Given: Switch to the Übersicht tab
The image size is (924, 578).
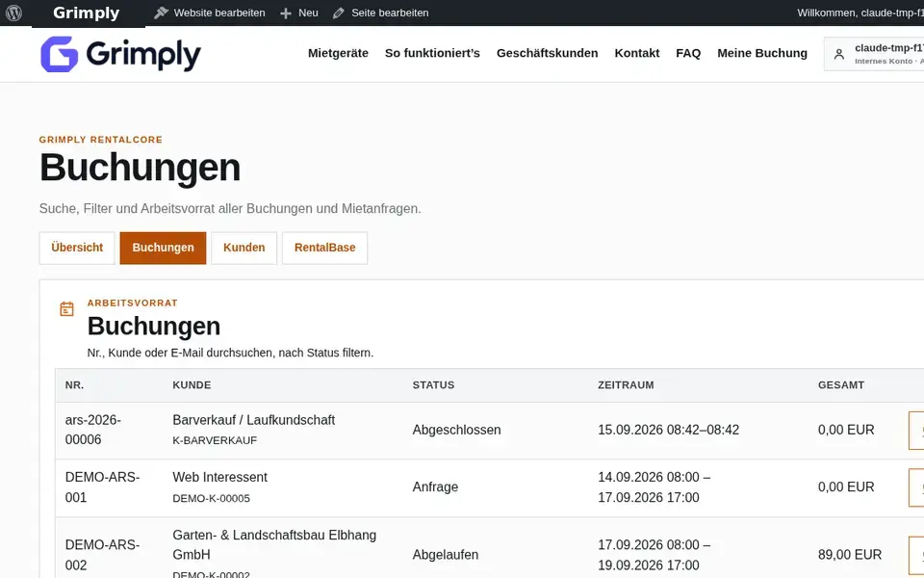Looking at the screenshot, I should point(77,248).
